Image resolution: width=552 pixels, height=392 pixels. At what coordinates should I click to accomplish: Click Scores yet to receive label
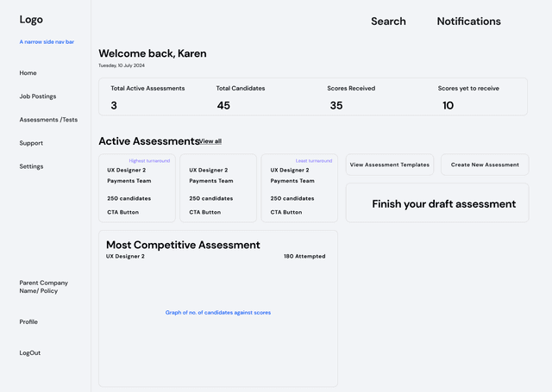tap(468, 88)
